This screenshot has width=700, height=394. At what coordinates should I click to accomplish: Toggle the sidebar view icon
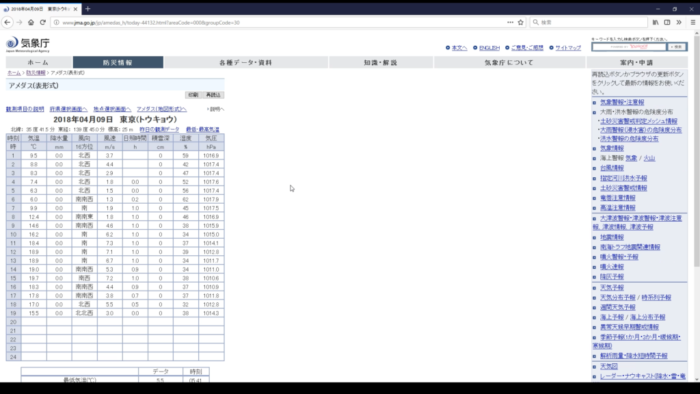667,22
